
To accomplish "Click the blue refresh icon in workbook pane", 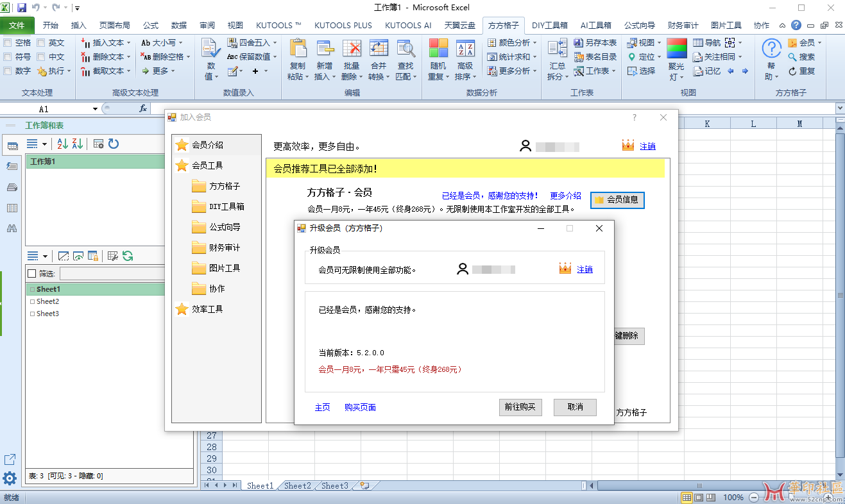I will tap(114, 144).
